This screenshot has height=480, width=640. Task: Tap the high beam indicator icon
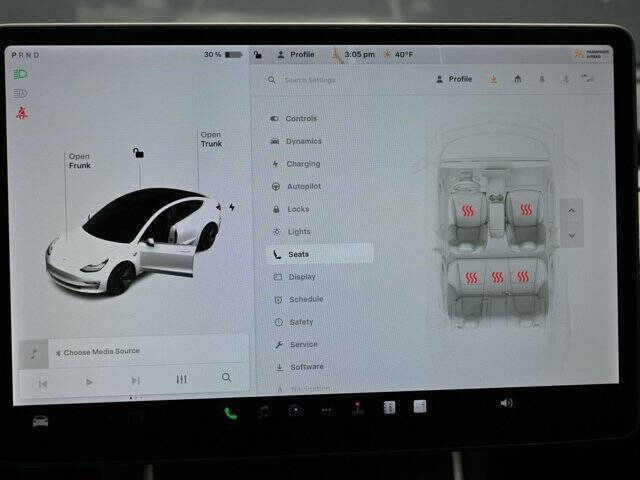click(20, 93)
